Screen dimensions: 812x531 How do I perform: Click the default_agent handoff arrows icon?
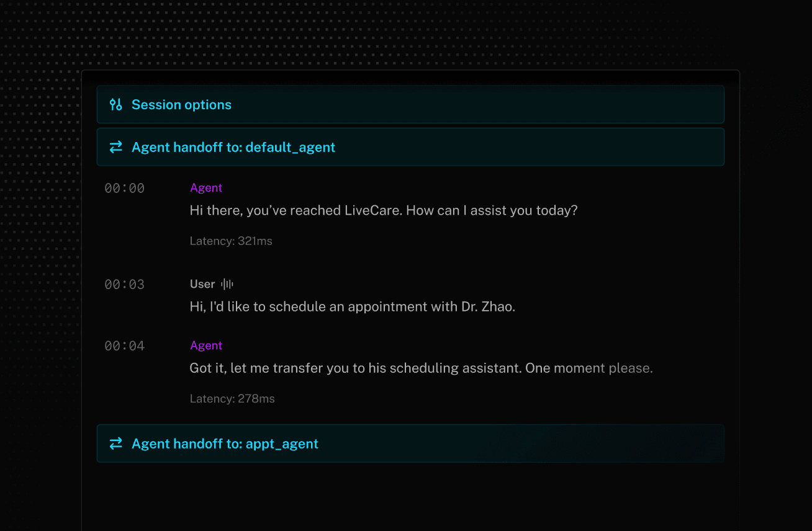pos(116,147)
